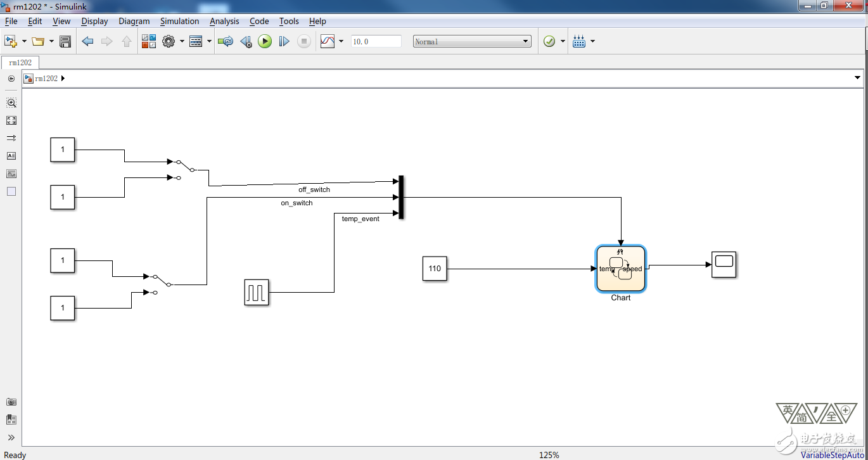
Task: Expand the Open folder dropdown arrow
Action: pyautogui.click(x=51, y=42)
